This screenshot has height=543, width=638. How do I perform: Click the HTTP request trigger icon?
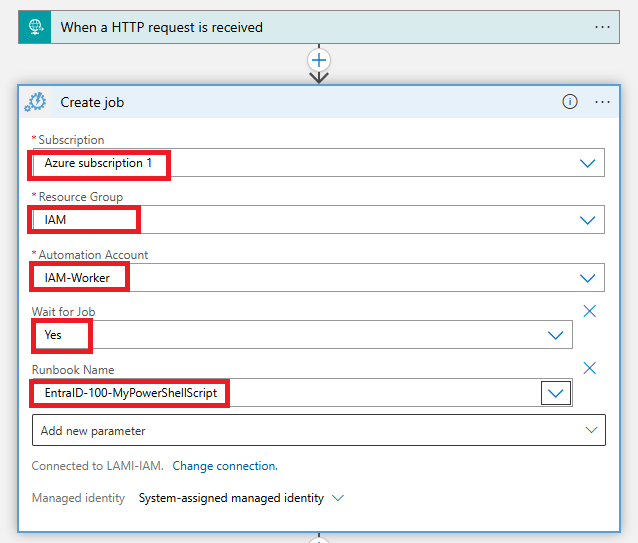[x=35, y=27]
